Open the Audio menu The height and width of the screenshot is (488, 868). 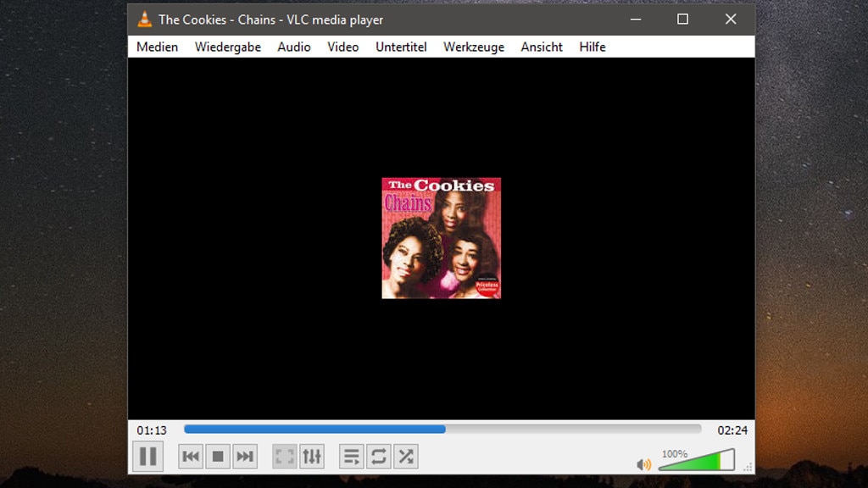(x=293, y=47)
